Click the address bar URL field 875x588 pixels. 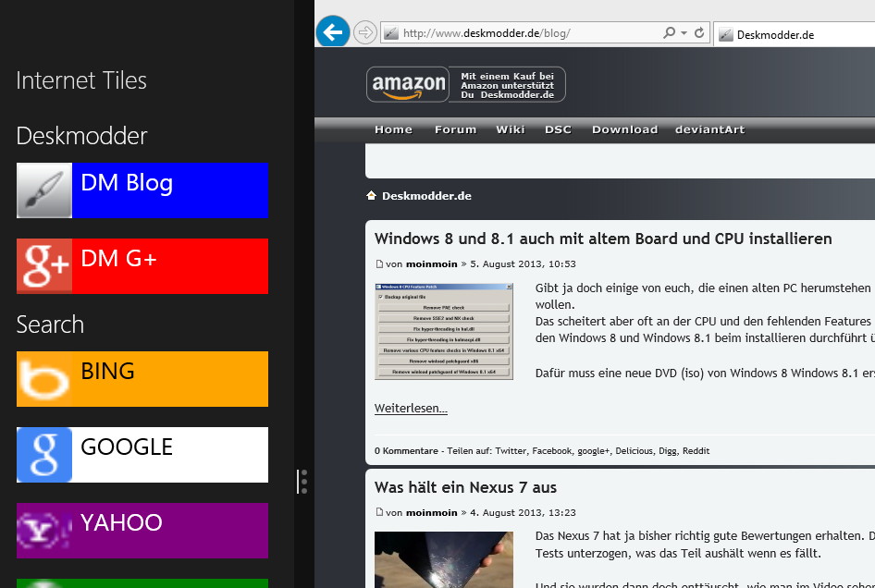pyautogui.click(x=545, y=33)
